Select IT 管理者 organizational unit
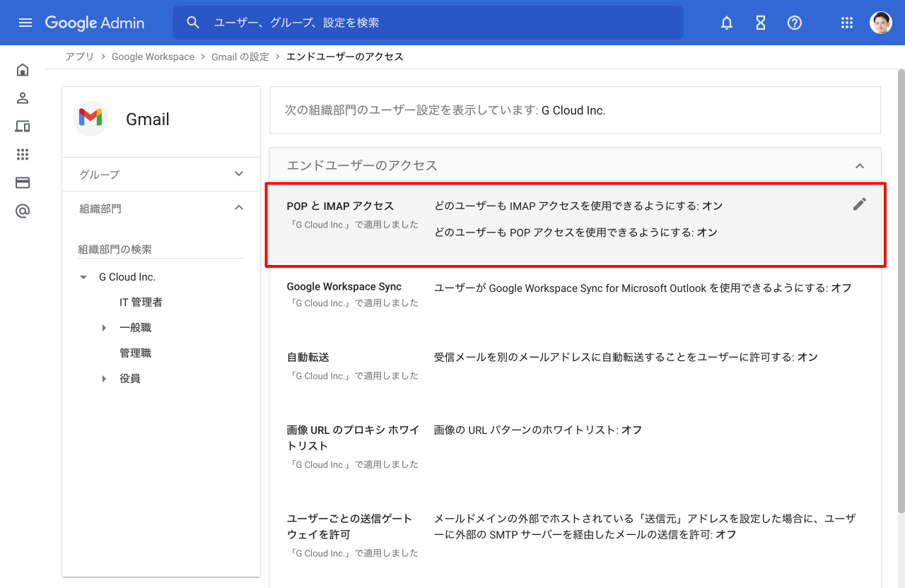The width and height of the screenshot is (905, 588). tap(141, 302)
